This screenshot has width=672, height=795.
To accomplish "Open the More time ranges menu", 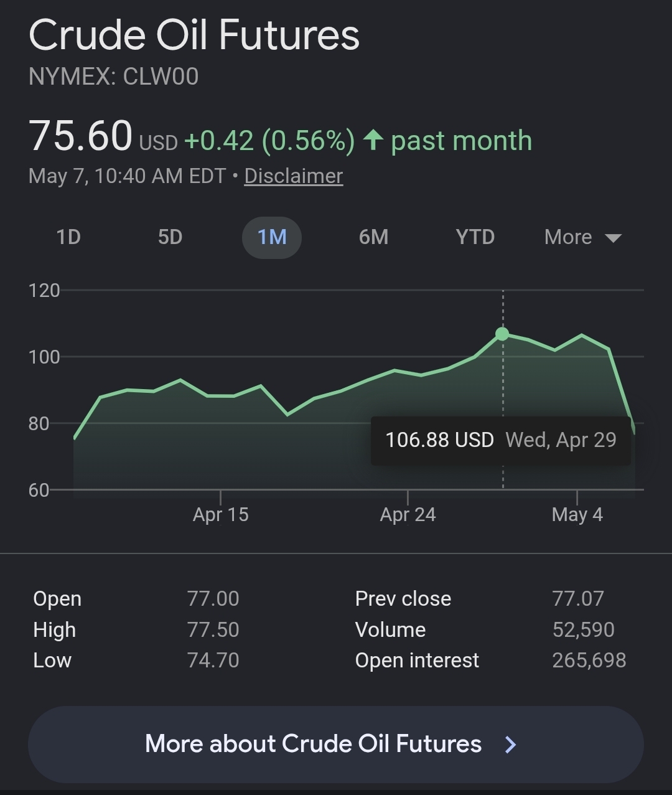I will pyautogui.click(x=583, y=237).
